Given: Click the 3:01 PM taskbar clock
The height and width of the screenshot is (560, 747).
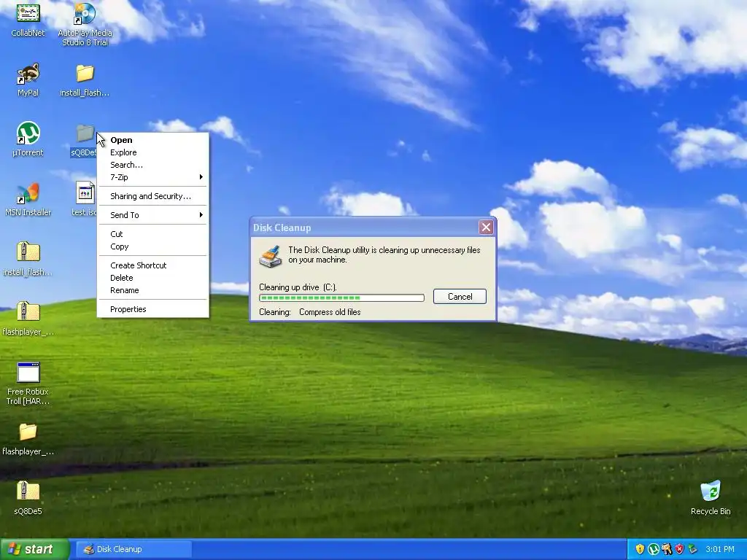Looking at the screenshot, I should (x=720, y=549).
